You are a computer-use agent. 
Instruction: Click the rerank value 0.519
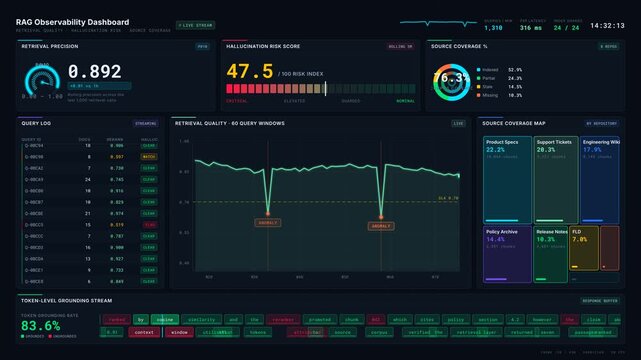[117, 225]
